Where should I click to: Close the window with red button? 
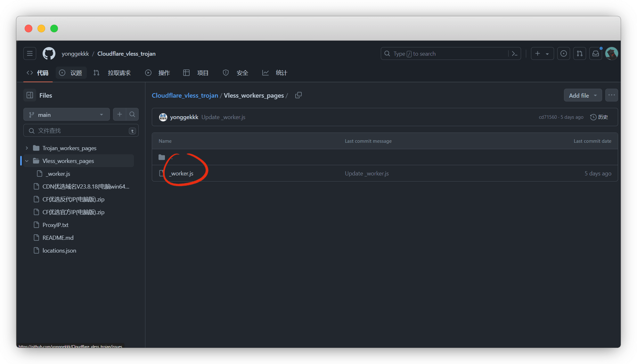29,28
